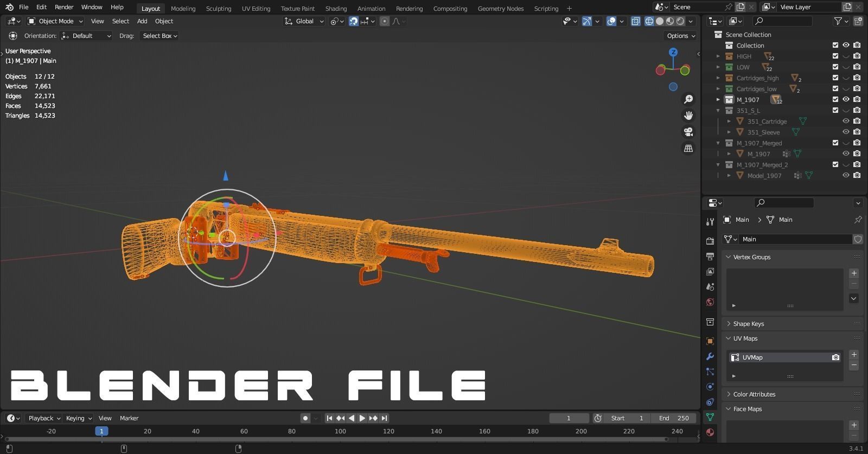Image resolution: width=868 pixels, height=454 pixels.
Task: Collapse Vertex Groups panel
Action: click(x=751, y=257)
